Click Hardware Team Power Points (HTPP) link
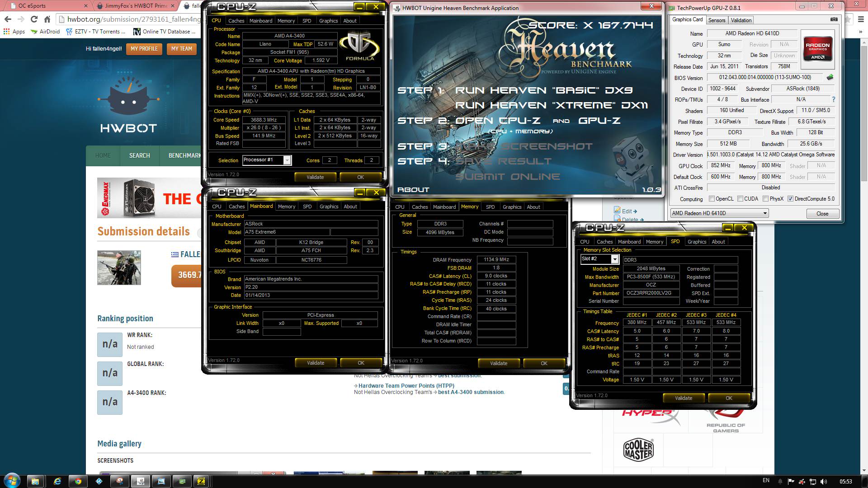Screen dimensions: 868x488 [406, 386]
